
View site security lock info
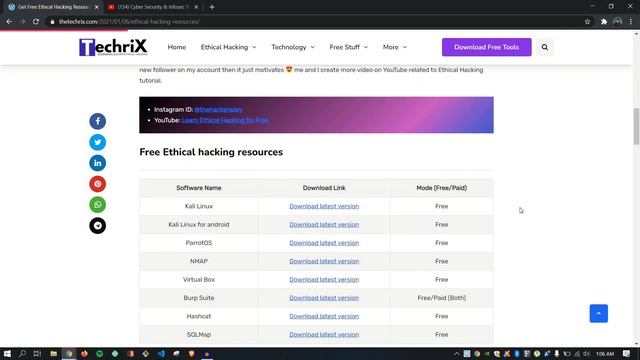52,22
